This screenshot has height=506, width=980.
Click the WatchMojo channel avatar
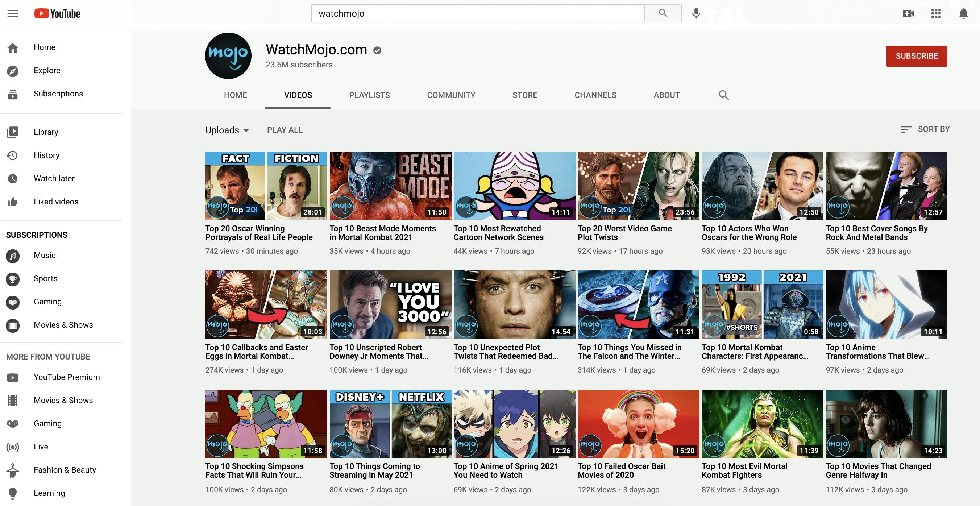228,56
